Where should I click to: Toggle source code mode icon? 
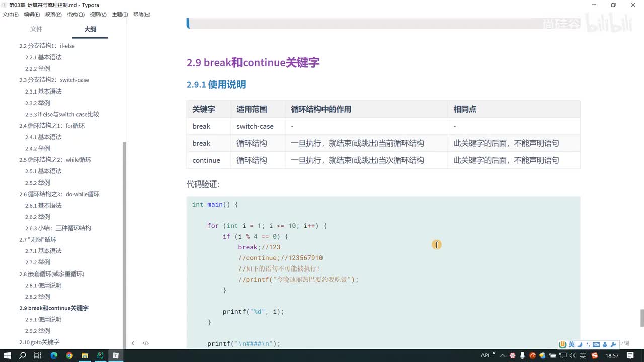click(146, 343)
